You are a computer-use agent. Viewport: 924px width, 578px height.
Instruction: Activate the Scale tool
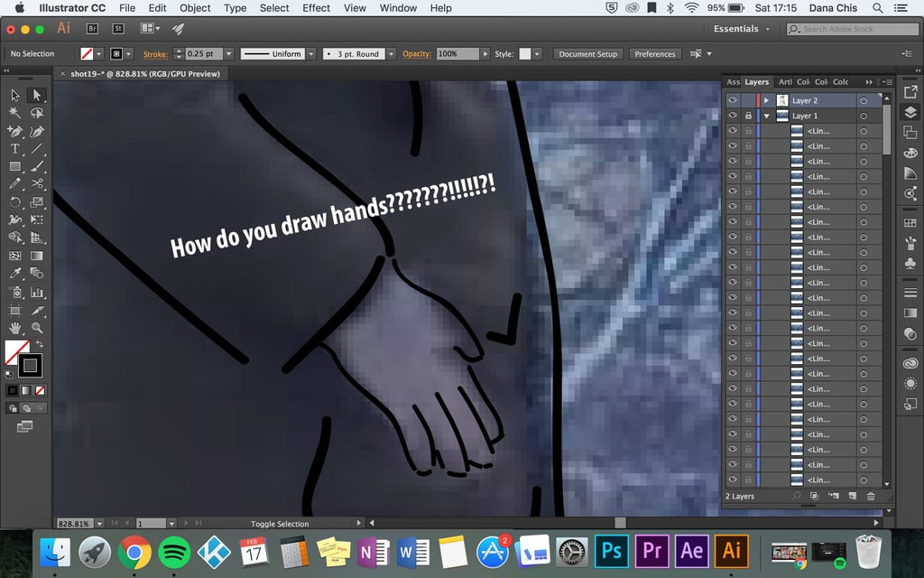click(x=37, y=202)
